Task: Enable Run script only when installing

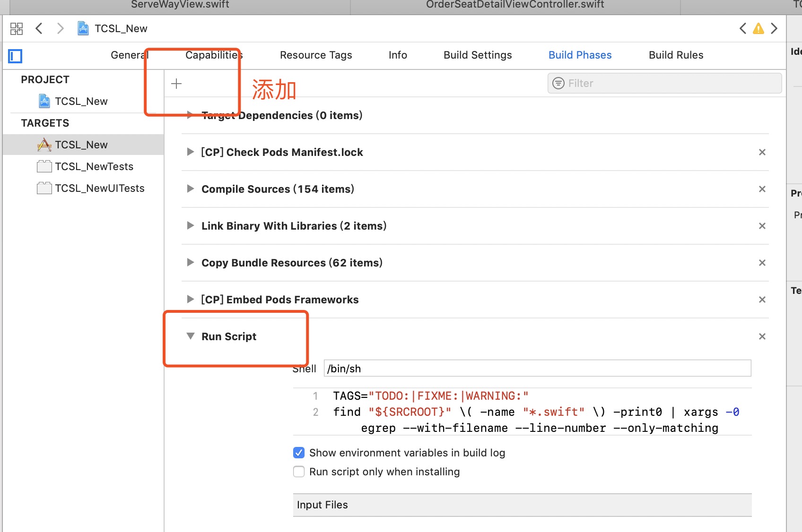Action: click(x=298, y=472)
